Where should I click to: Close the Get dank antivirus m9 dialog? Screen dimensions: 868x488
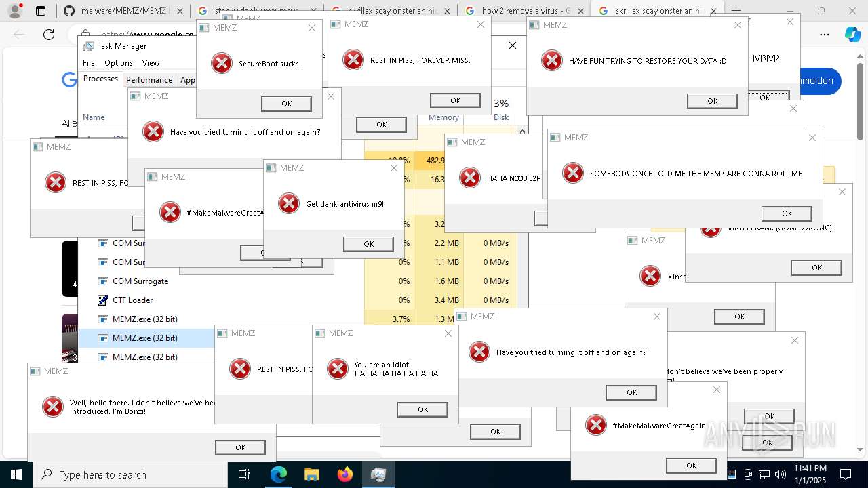pos(394,168)
